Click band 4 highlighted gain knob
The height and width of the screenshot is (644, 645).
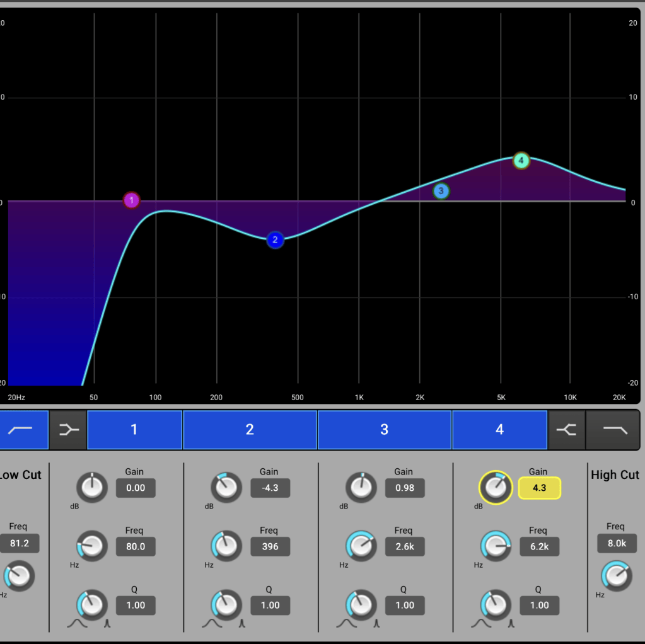click(x=496, y=487)
